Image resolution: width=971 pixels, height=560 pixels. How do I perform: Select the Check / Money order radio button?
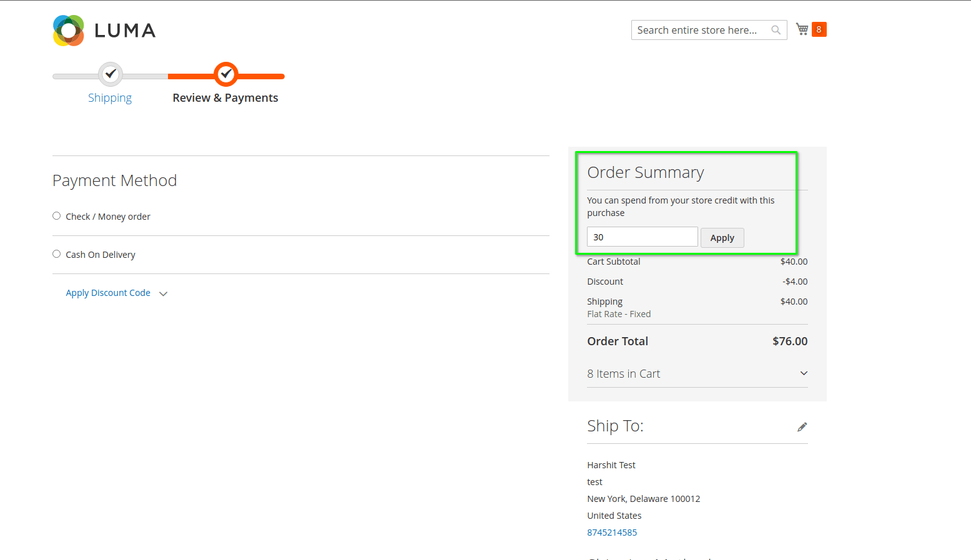click(x=56, y=215)
